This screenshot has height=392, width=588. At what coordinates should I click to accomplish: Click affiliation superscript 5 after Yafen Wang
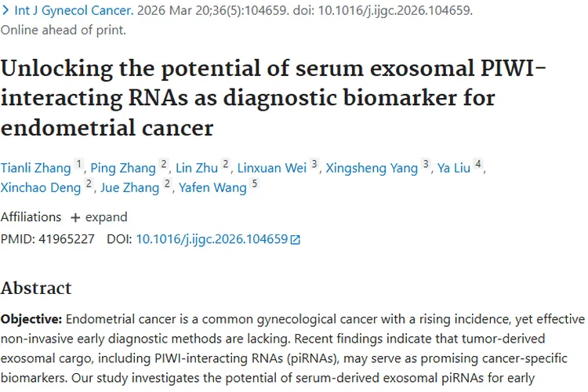[x=254, y=184]
